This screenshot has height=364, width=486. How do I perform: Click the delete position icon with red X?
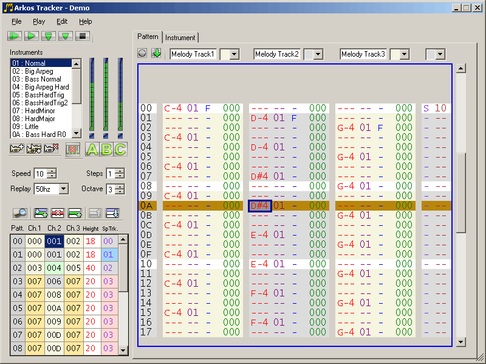tap(57, 213)
